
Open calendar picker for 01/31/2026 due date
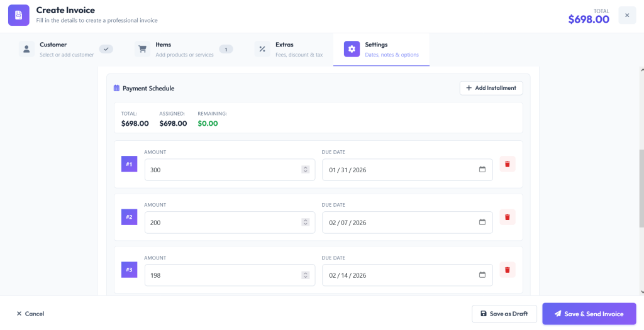coord(482,170)
